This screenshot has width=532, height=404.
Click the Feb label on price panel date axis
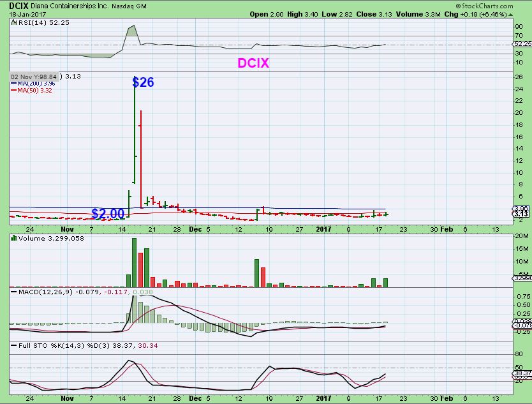point(446,229)
